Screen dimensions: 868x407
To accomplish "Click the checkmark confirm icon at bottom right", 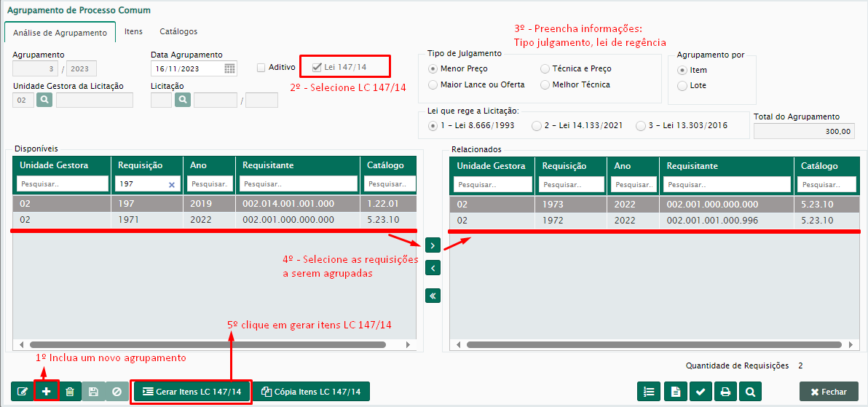I will [x=700, y=392].
